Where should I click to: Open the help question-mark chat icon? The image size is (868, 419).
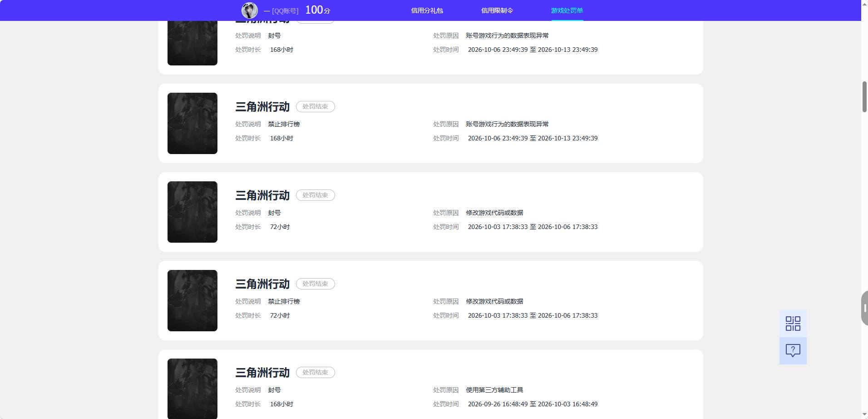[x=793, y=350]
